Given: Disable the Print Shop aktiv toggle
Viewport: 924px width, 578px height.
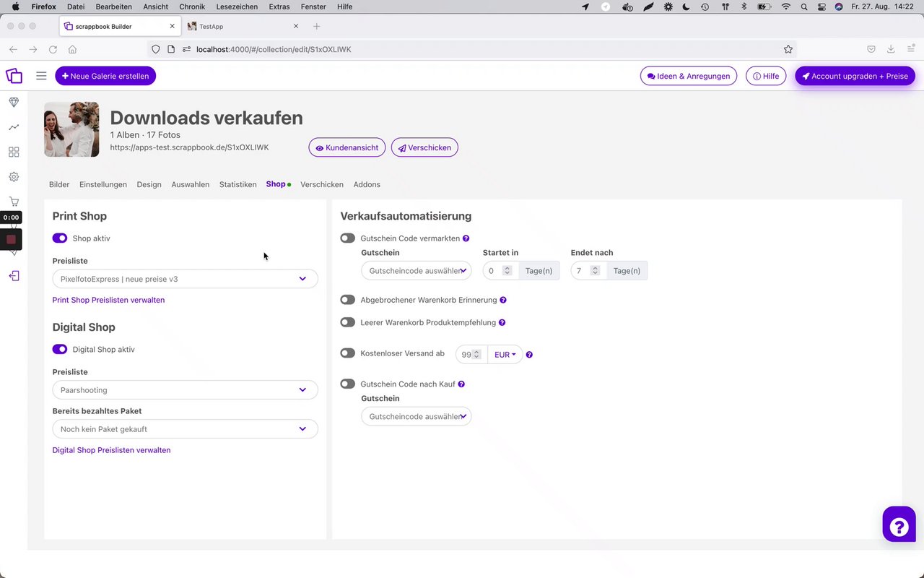Looking at the screenshot, I should [60, 238].
